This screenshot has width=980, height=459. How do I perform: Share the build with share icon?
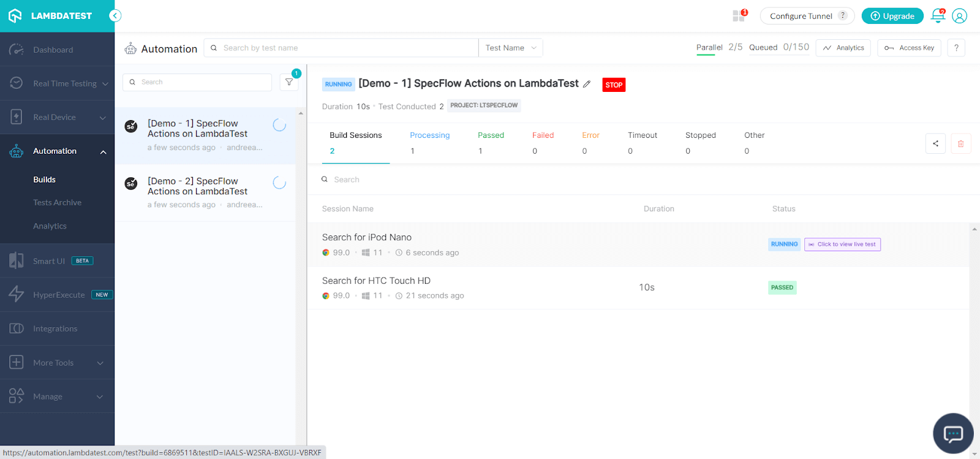coord(935,143)
